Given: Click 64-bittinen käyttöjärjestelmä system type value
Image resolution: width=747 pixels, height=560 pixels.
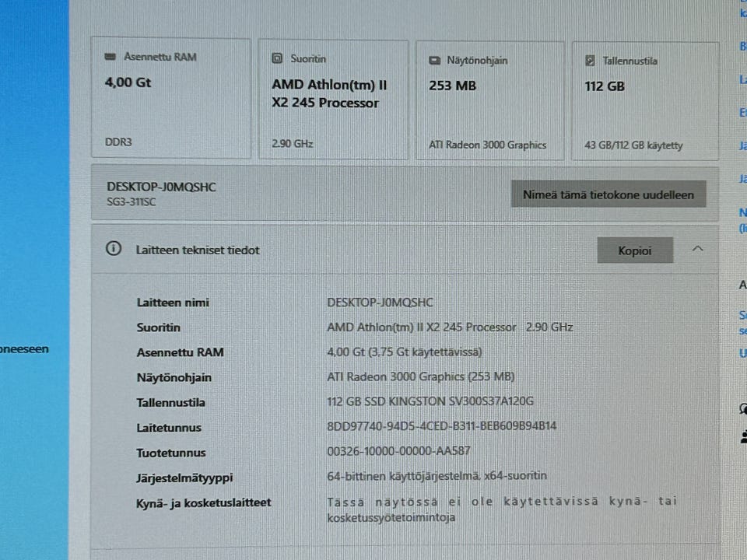Looking at the screenshot, I should 437,476.
